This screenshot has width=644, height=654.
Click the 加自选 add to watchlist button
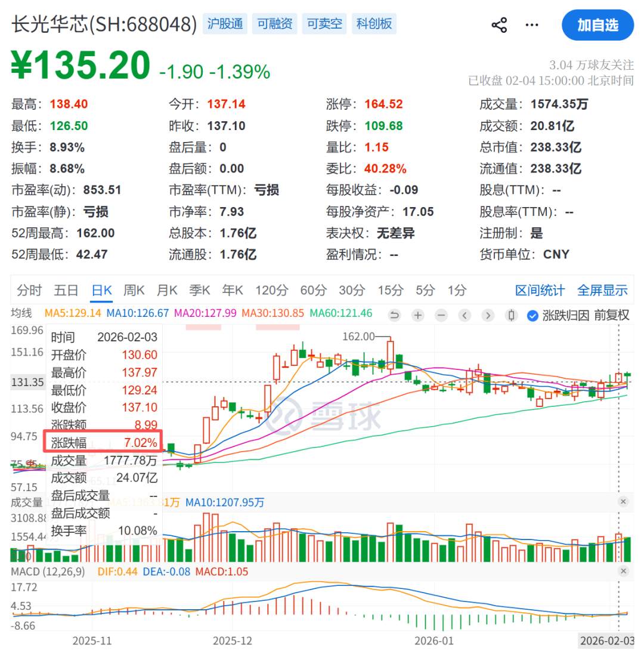[597, 25]
